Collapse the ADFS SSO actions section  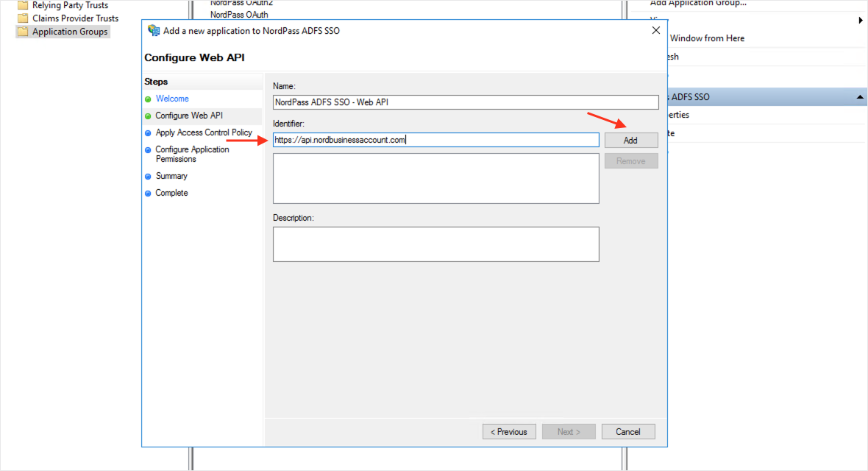pos(860,97)
